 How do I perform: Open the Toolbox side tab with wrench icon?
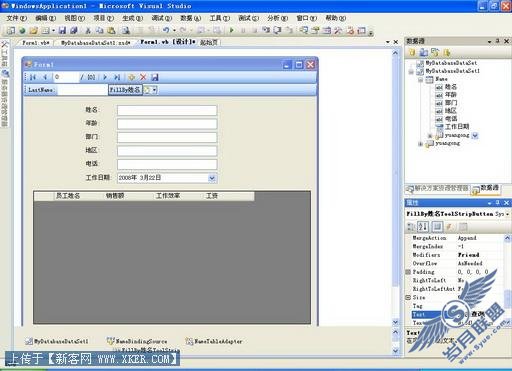tap(5, 53)
